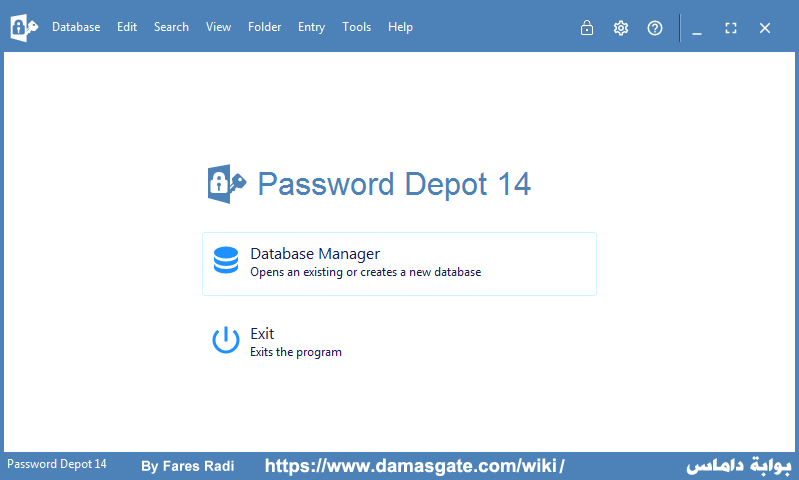Lock the database with the padlock icon
The height and width of the screenshot is (480, 799).
click(x=587, y=28)
